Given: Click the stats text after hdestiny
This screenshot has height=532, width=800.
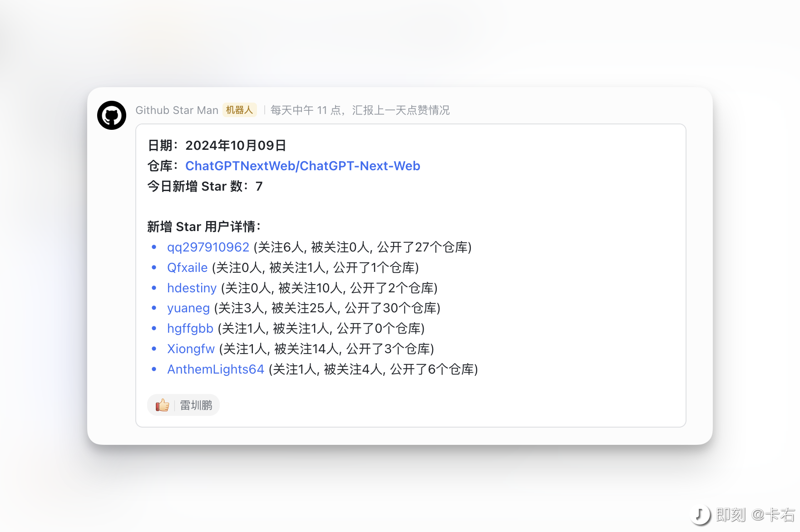Looking at the screenshot, I should pos(329,288).
